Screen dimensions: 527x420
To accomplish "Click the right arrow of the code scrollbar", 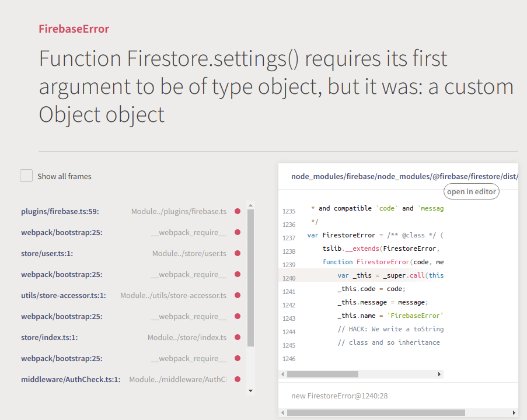I will [x=439, y=374].
